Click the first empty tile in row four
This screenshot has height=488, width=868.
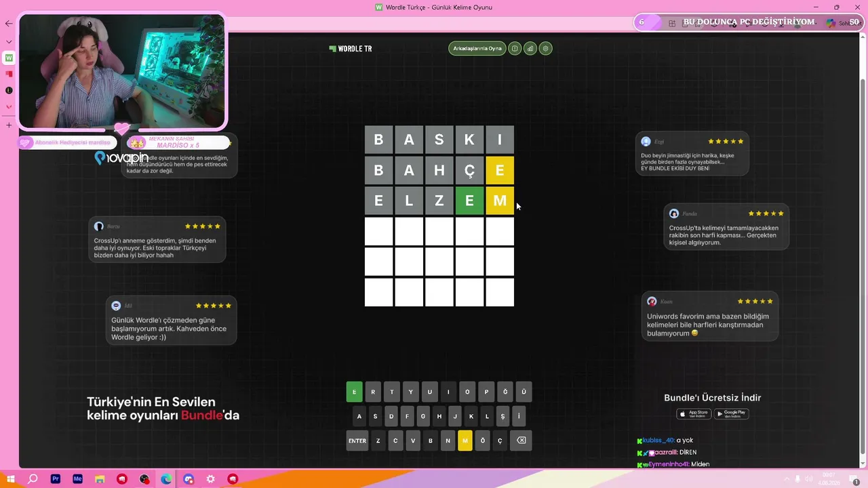pos(378,231)
